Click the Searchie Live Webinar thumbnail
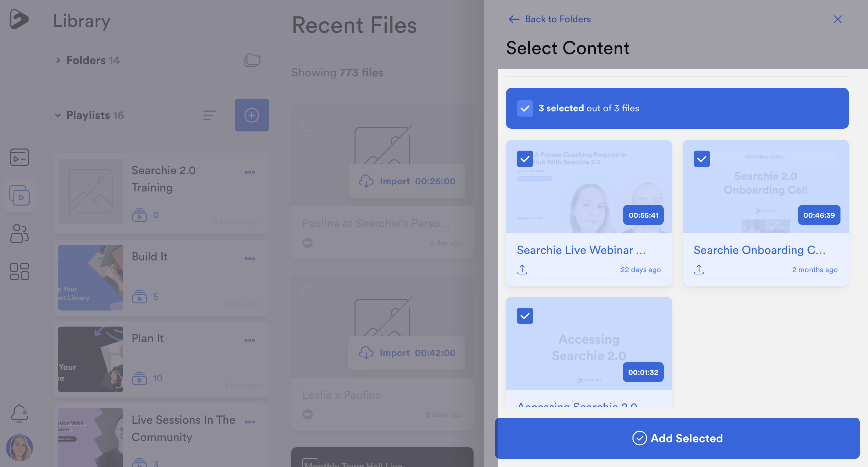 (x=589, y=186)
